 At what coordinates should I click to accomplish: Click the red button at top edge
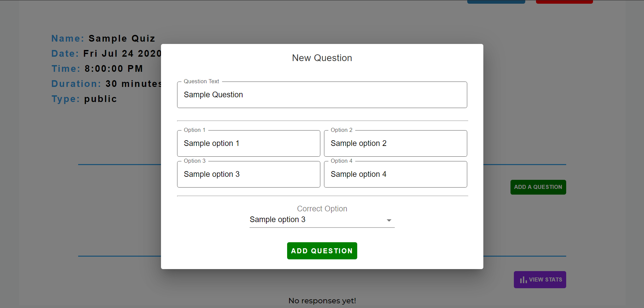pyautogui.click(x=564, y=2)
